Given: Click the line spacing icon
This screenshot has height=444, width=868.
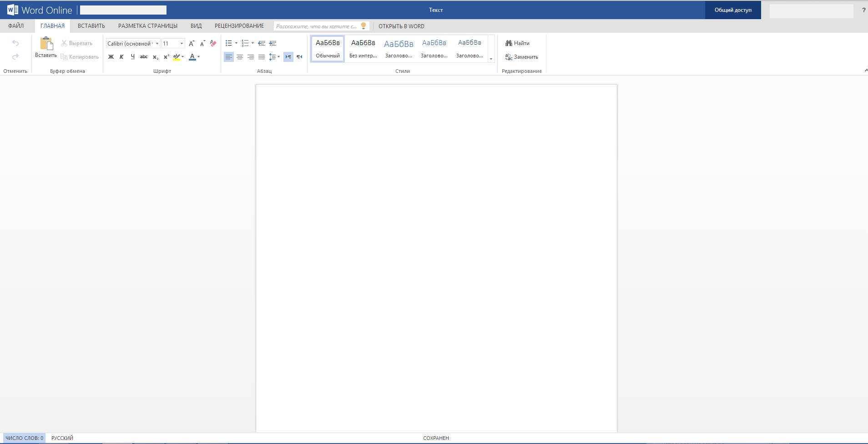Looking at the screenshot, I should (272, 57).
